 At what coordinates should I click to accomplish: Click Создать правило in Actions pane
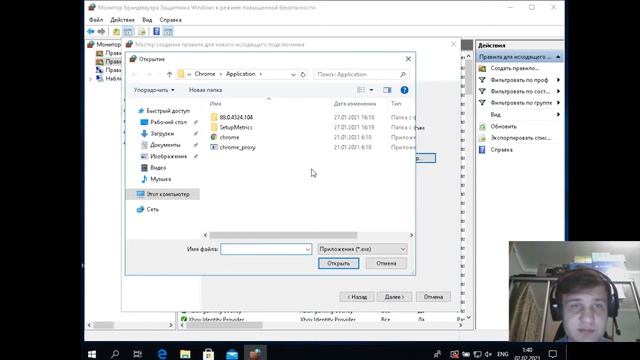[x=515, y=68]
